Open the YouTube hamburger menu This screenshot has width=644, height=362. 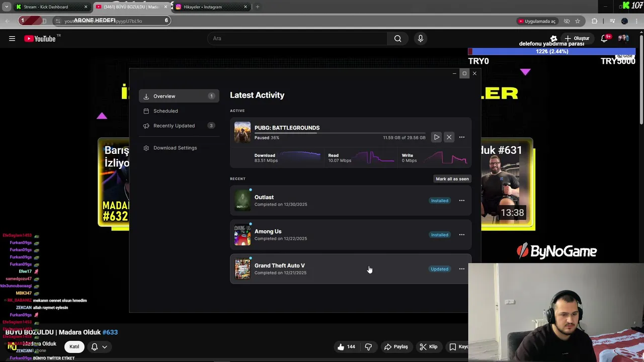point(12,39)
